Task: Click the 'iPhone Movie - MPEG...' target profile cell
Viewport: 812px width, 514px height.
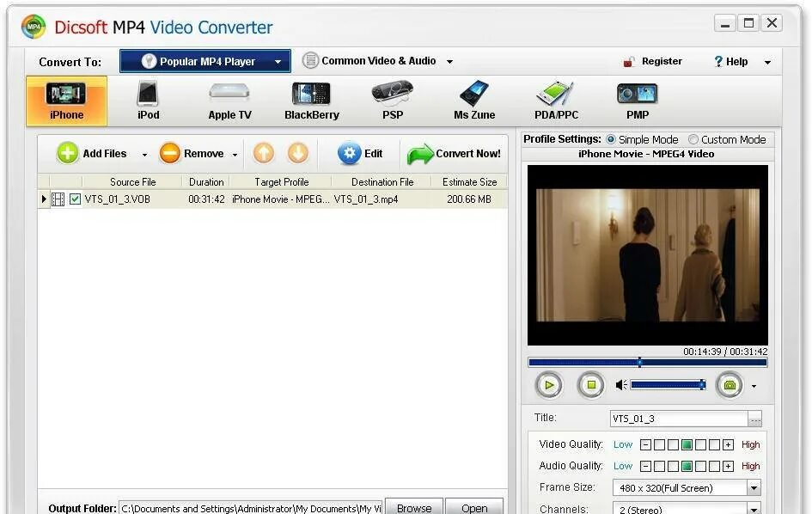Action: pos(280,199)
